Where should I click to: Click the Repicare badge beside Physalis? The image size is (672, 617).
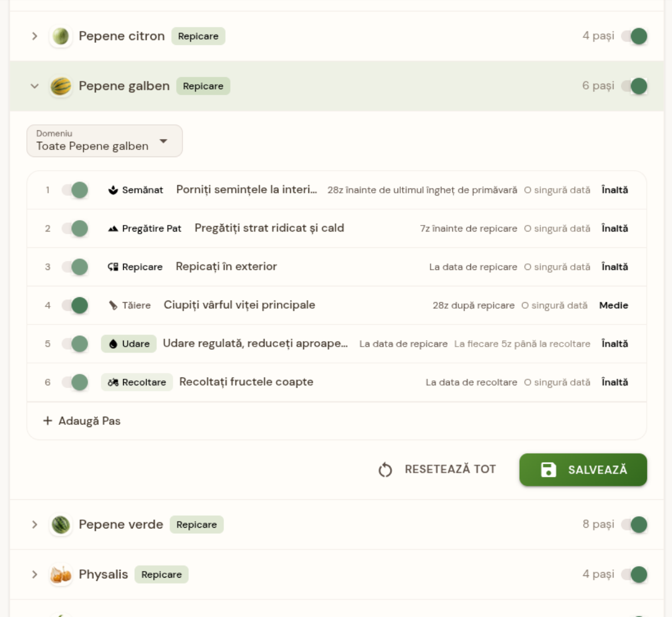coord(162,574)
